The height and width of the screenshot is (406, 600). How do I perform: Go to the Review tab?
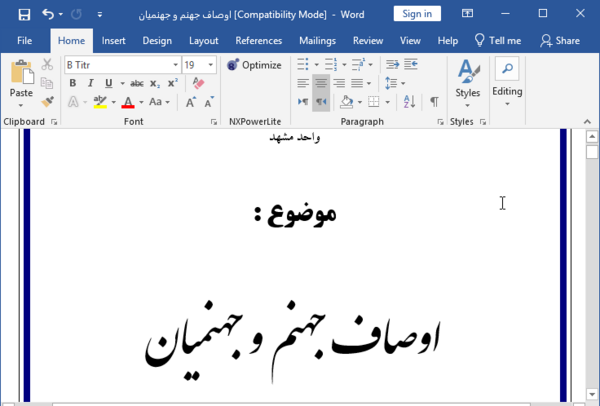368,41
